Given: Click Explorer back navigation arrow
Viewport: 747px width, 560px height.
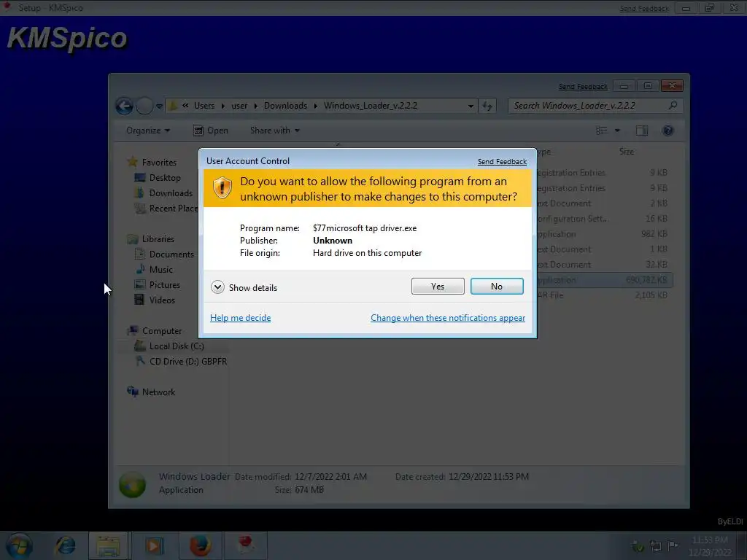Looking at the screenshot, I should click(124, 106).
